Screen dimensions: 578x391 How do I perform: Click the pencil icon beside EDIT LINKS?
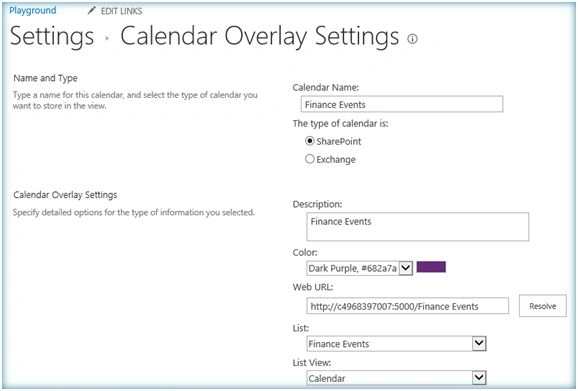coord(91,11)
